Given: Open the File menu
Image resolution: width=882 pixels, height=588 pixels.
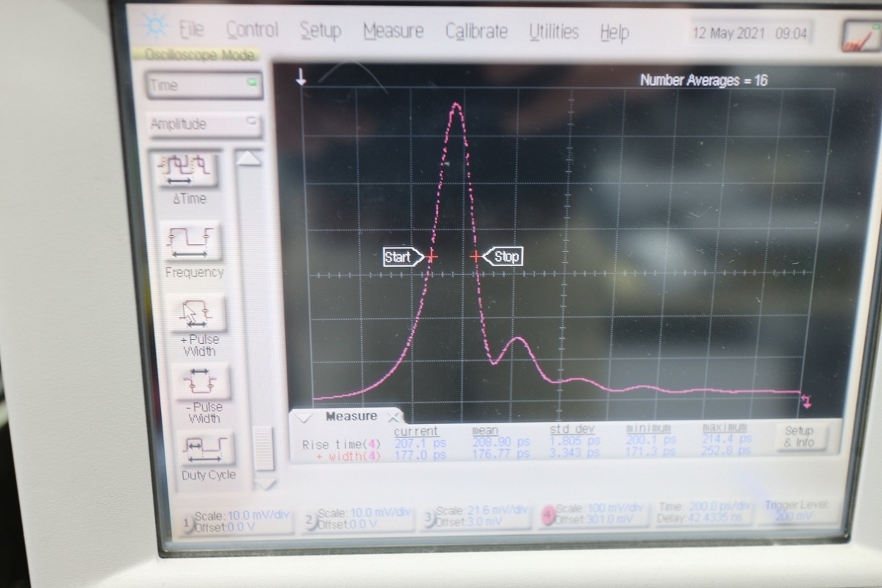Looking at the screenshot, I should [192, 29].
